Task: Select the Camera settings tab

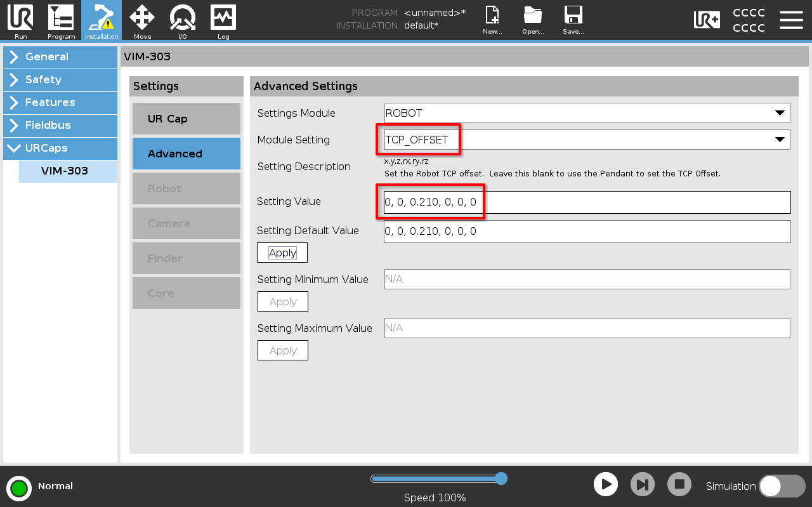Action: (x=187, y=223)
